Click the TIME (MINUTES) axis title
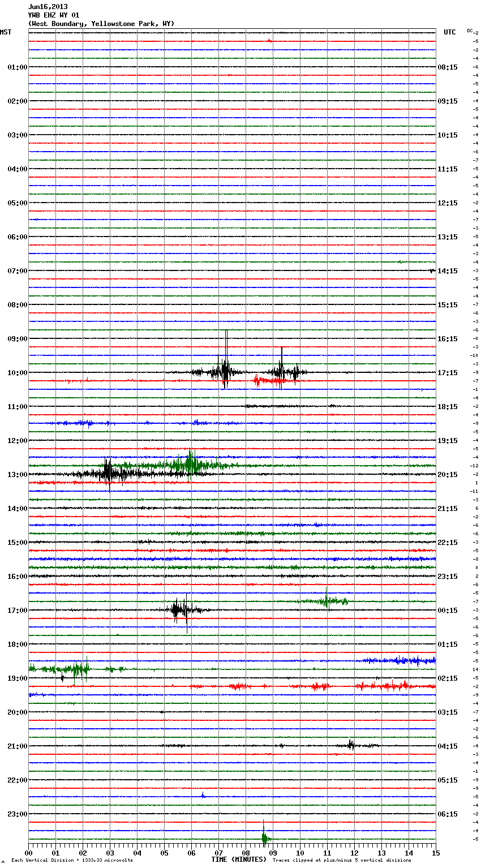The width and height of the screenshot is (481, 868). click(239, 860)
